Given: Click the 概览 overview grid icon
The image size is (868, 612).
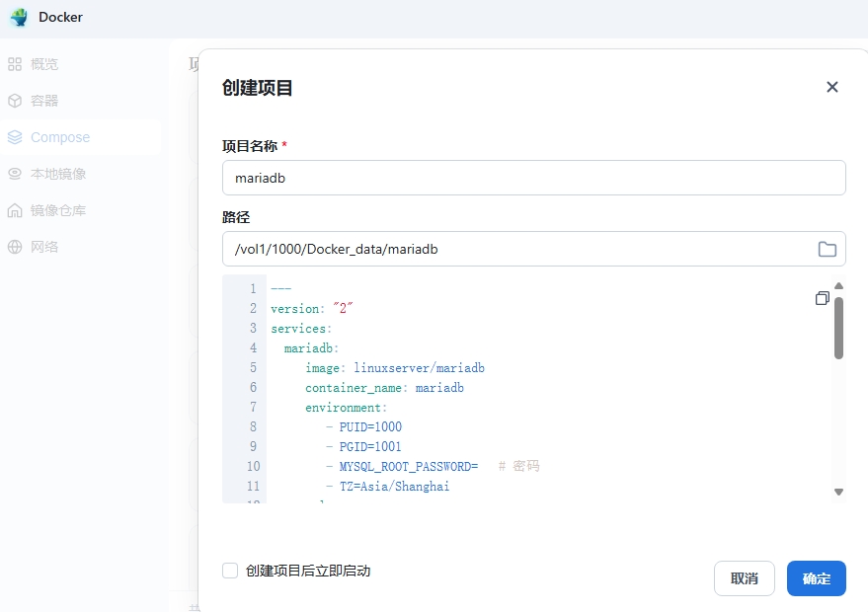Looking at the screenshot, I should 15,64.
